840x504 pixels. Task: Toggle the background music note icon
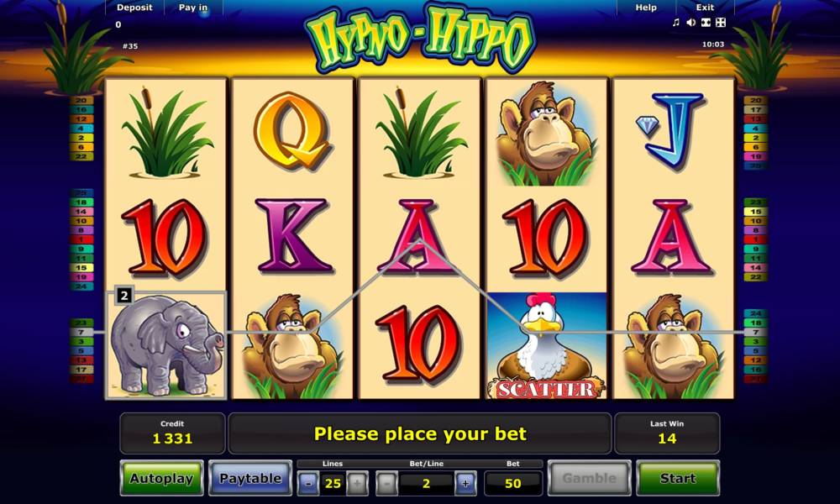(676, 23)
